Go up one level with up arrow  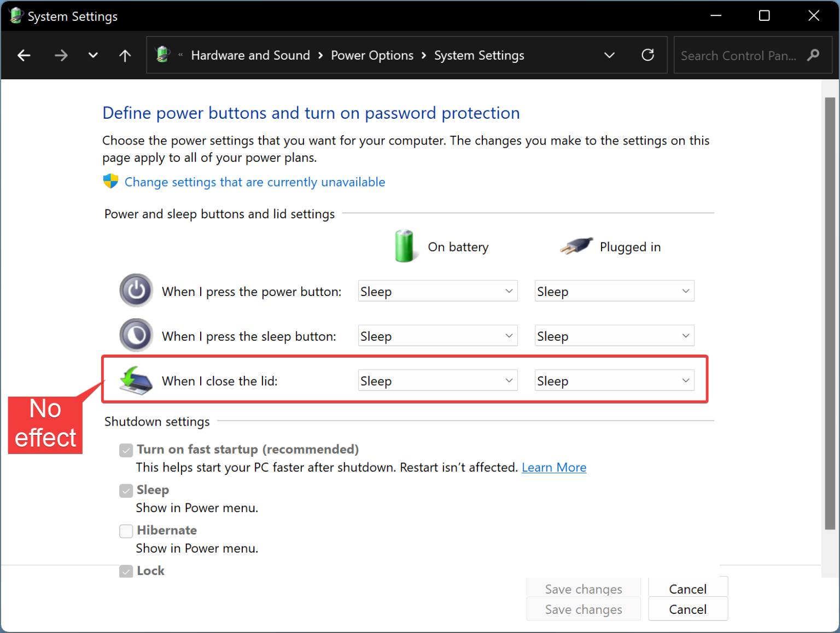click(125, 55)
